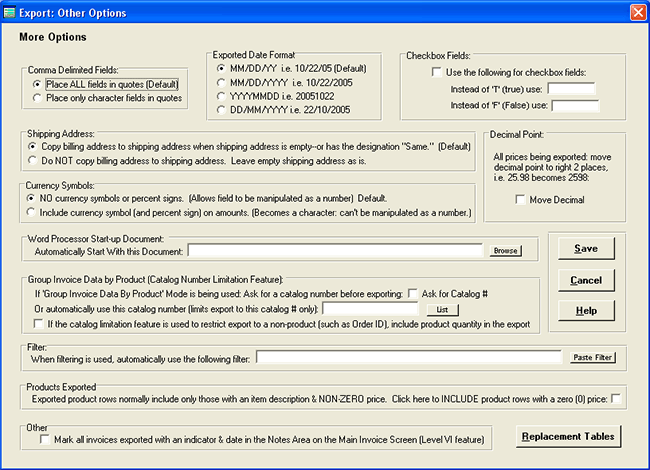
Task: Click the Browse button for start-up document
Action: pos(507,250)
